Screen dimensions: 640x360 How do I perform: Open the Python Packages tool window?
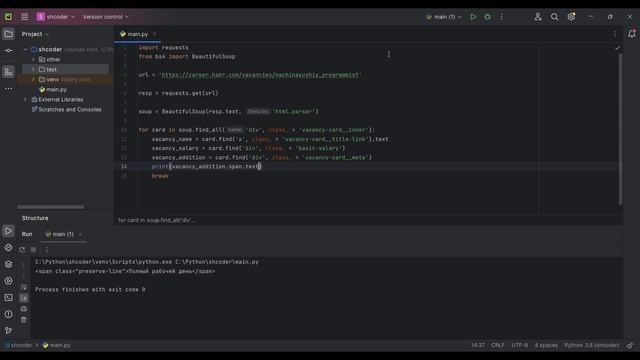[x=8, y=264]
